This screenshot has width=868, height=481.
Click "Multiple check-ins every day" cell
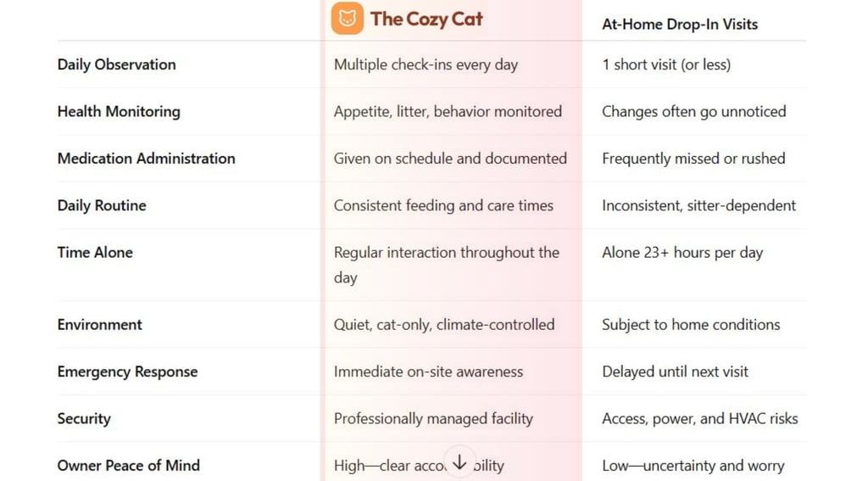click(426, 64)
